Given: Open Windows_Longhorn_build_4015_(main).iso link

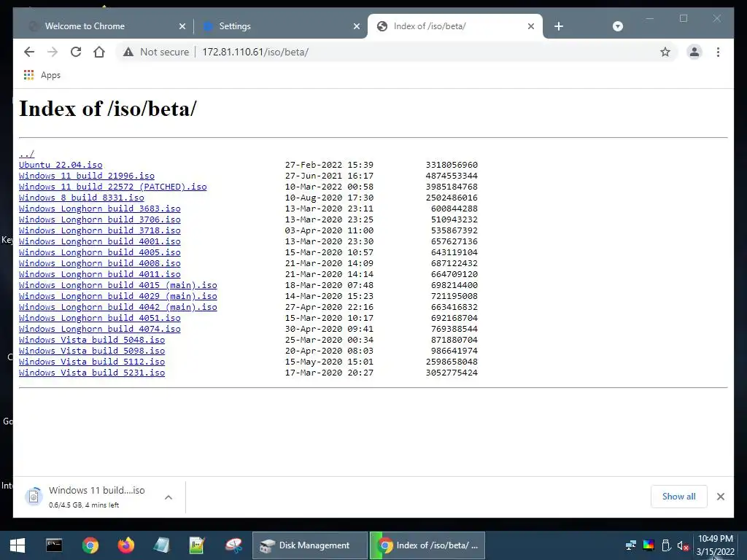Looking at the screenshot, I should (x=118, y=285).
